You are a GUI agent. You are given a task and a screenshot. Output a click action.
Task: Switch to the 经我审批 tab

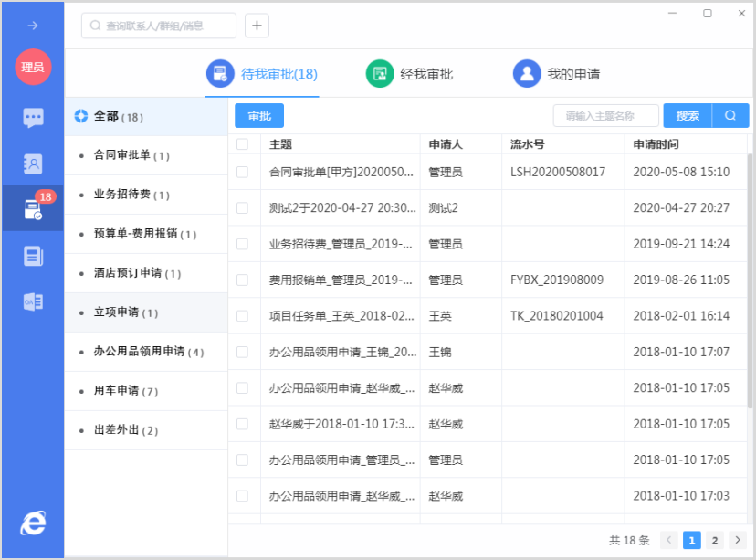409,74
